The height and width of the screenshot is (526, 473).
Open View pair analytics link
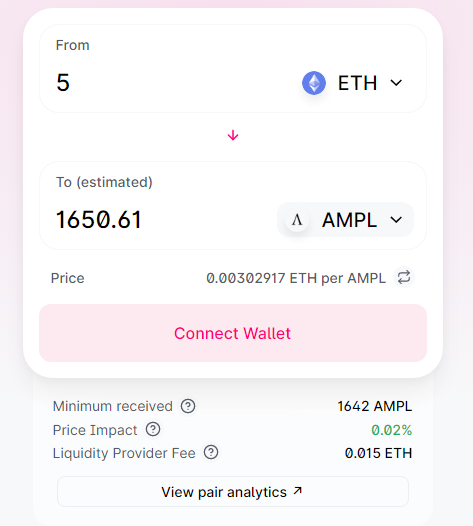(x=233, y=491)
